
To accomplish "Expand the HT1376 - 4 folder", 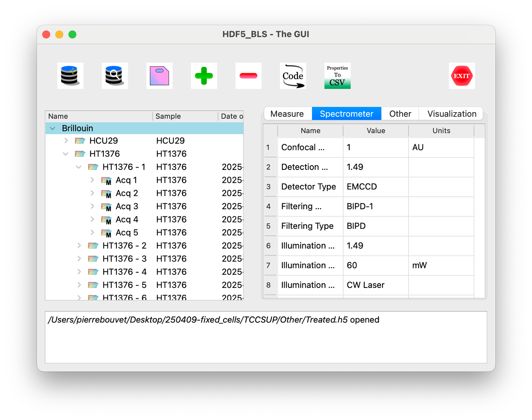I will tap(79, 272).
